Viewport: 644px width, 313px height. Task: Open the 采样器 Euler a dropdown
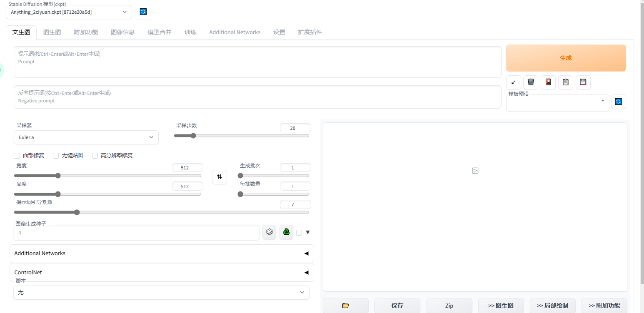click(x=86, y=137)
